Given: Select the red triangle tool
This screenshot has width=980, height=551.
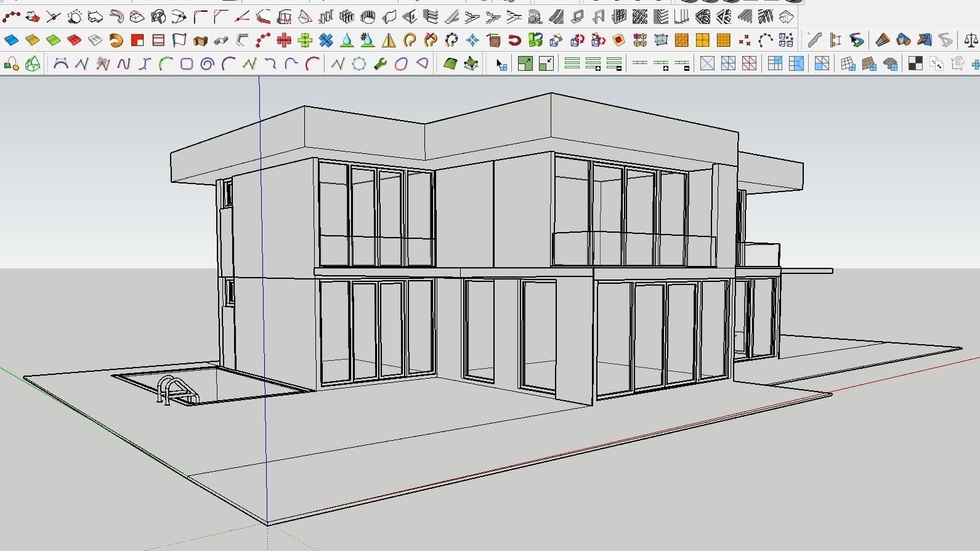Looking at the screenshot, I should pyautogui.click(x=422, y=63).
